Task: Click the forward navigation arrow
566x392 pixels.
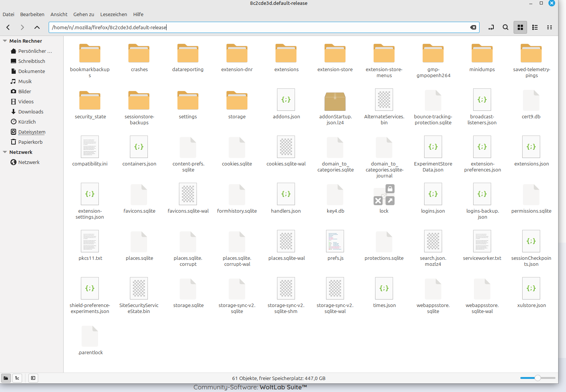Action: tap(22, 27)
